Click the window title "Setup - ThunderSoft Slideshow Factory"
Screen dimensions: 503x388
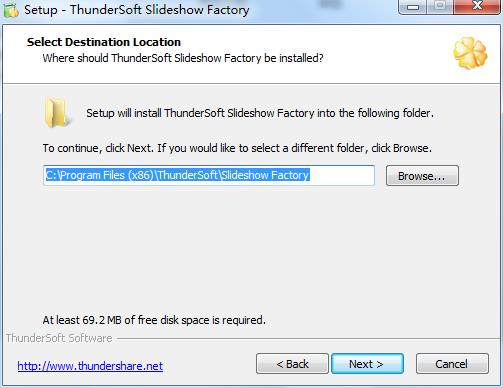pyautogui.click(x=137, y=10)
